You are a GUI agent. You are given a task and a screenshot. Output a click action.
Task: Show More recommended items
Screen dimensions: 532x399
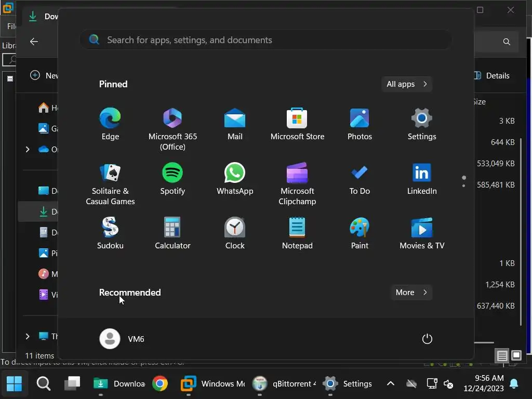411,292
